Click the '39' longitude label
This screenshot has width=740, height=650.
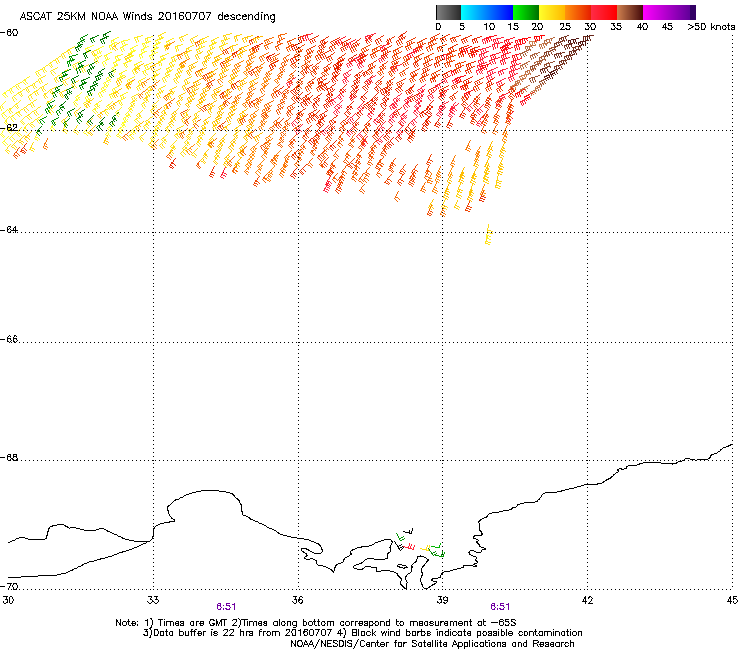click(x=442, y=600)
